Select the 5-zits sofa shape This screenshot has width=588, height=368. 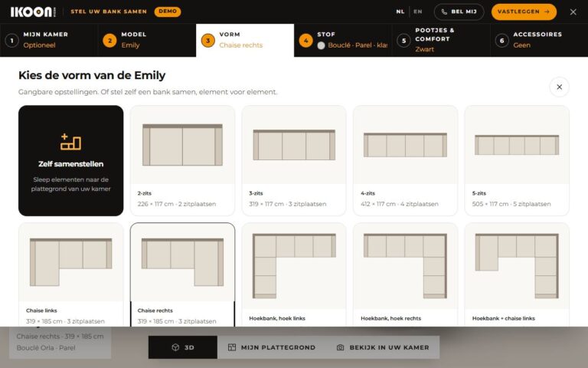coord(517,160)
